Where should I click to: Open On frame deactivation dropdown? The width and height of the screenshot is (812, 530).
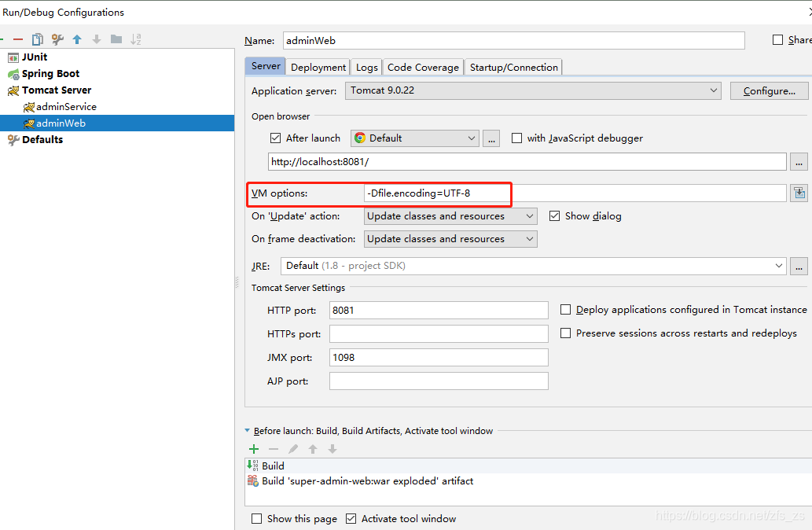450,239
